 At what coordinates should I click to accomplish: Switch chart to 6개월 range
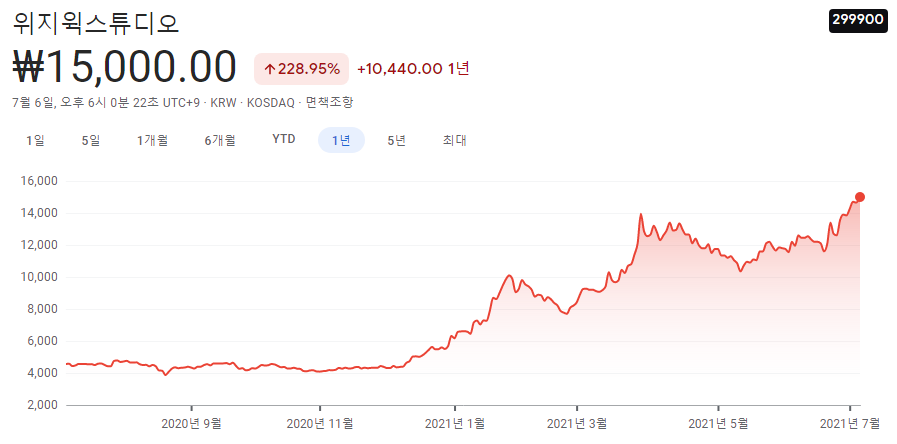point(220,140)
